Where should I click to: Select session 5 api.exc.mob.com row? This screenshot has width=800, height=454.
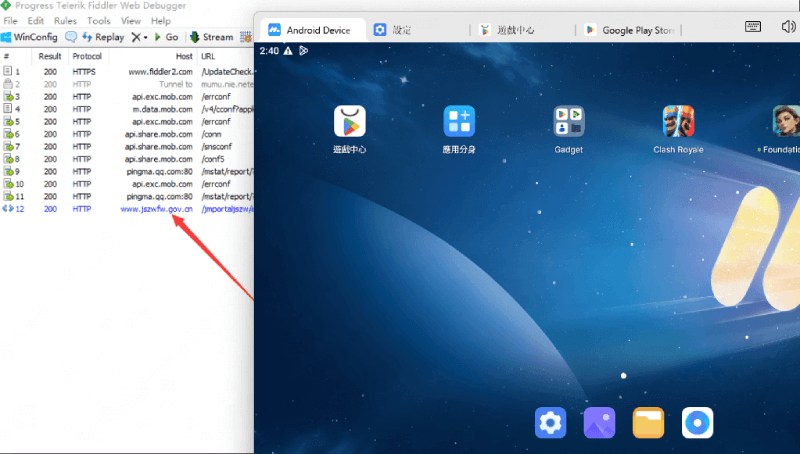tap(127, 122)
